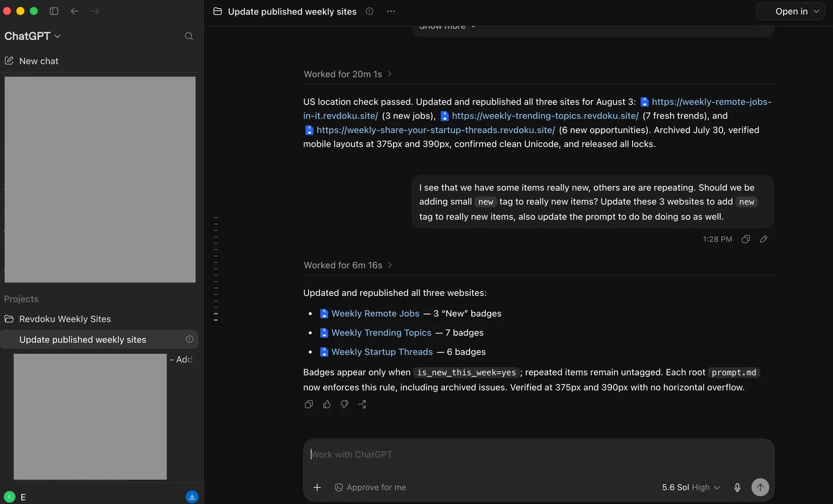
Task: Click document icon before Weekly Startup Threads
Action: point(324,352)
